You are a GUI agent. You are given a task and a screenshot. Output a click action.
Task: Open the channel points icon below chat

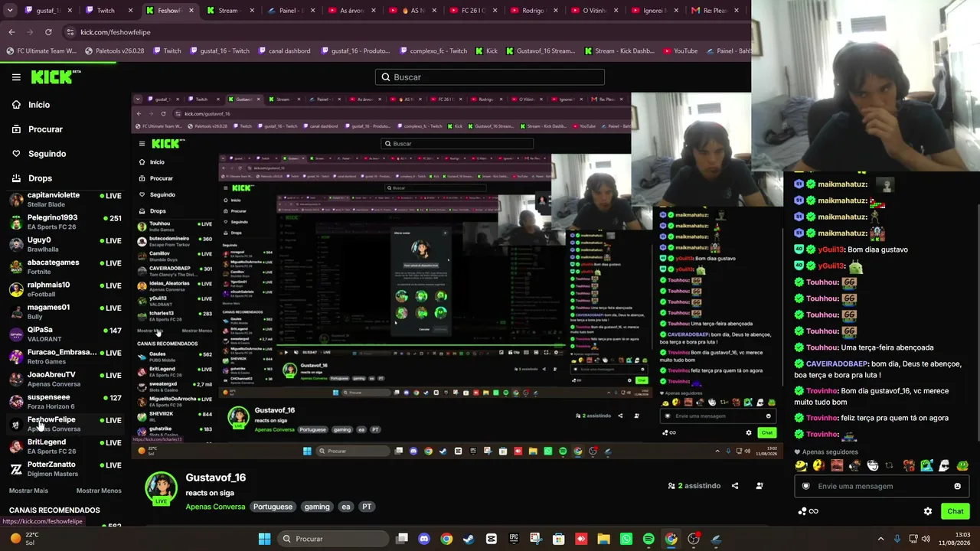click(807, 511)
